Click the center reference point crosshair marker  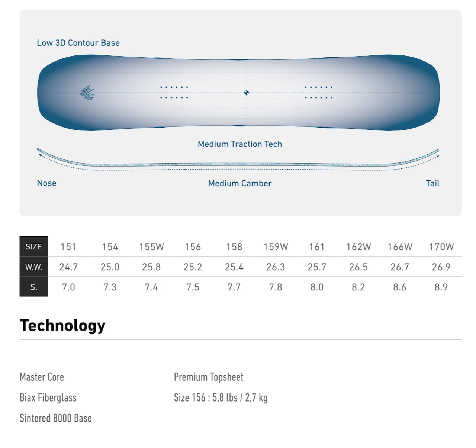(x=246, y=93)
